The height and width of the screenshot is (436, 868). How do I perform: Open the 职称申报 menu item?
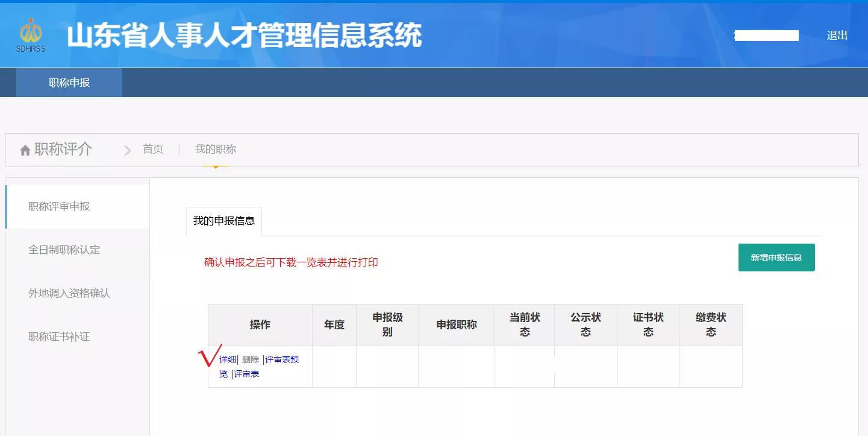(68, 82)
